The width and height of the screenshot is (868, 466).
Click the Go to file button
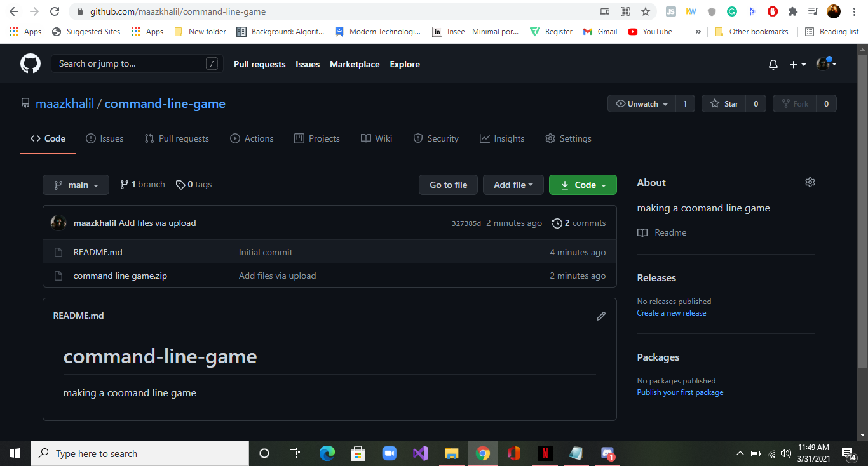pos(449,185)
